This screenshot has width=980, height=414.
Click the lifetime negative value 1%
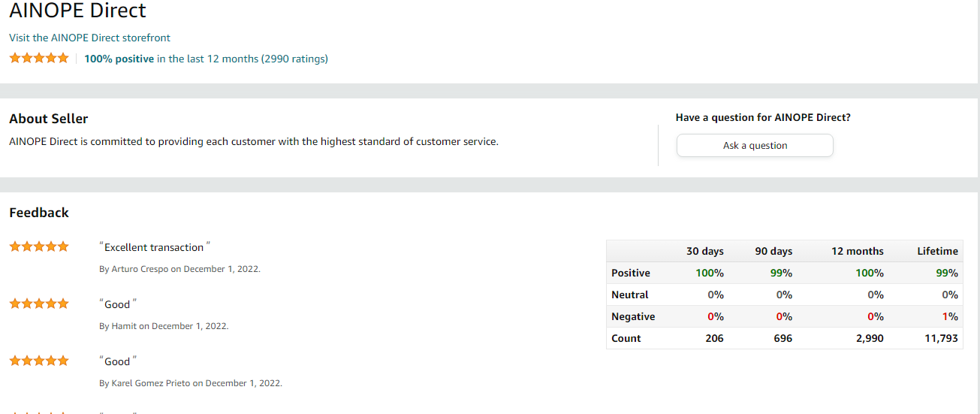click(950, 316)
